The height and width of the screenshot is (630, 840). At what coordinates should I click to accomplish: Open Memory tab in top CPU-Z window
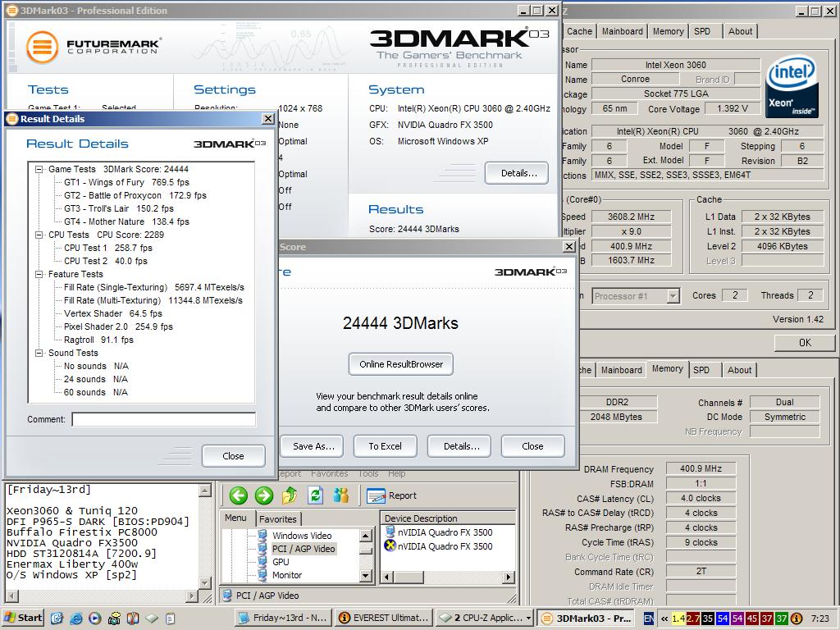click(668, 32)
